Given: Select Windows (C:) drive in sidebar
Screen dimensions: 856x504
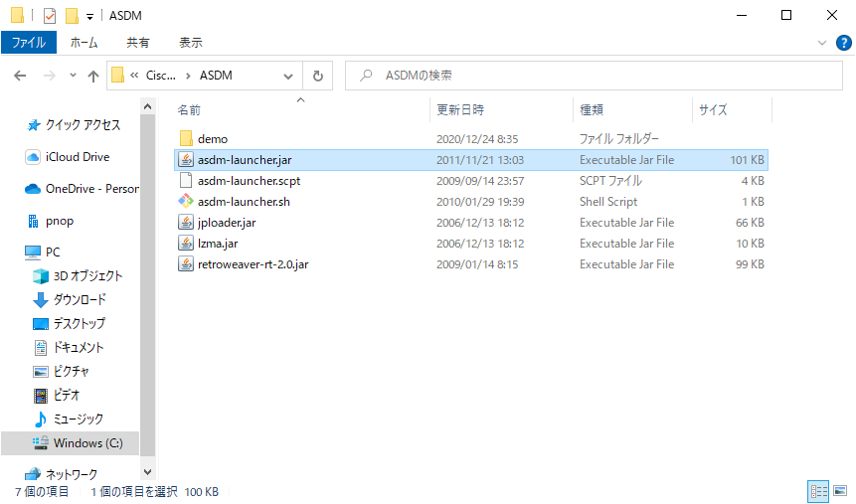Looking at the screenshot, I should click(70, 442).
